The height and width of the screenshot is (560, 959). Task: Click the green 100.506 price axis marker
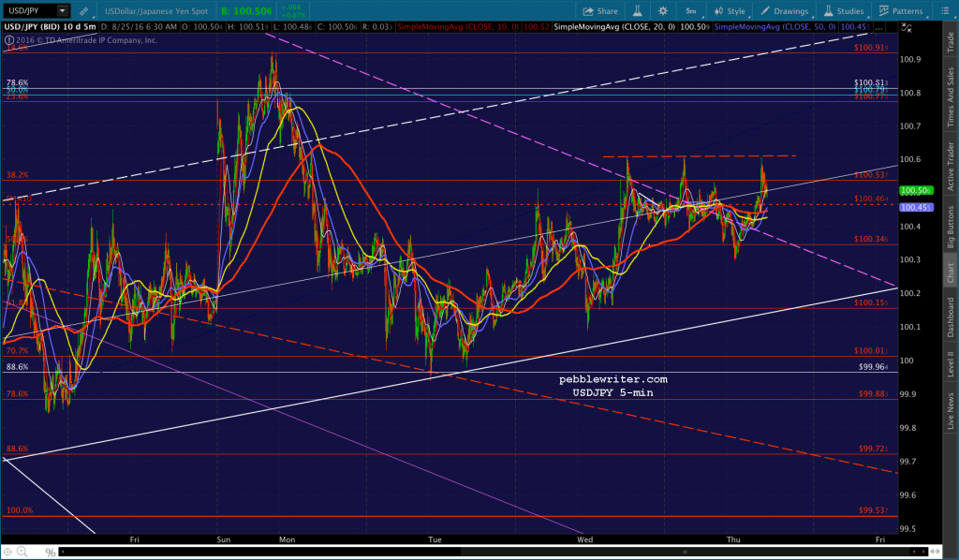[x=916, y=191]
